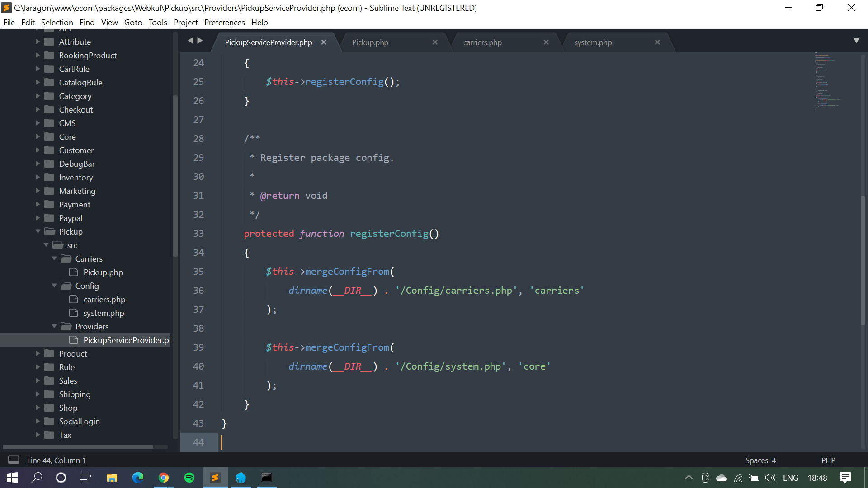
Task: Open the Preferences menu
Action: [224, 22]
